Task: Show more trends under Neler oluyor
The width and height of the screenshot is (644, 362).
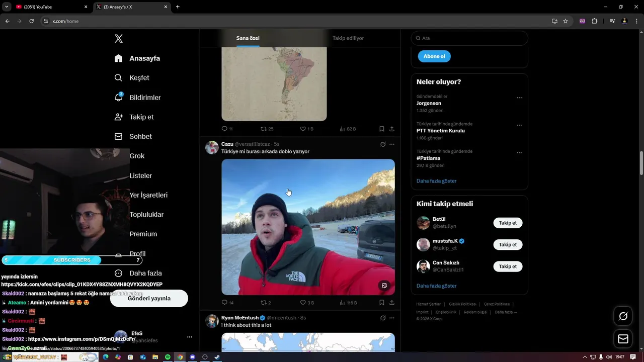Action: 436,181
